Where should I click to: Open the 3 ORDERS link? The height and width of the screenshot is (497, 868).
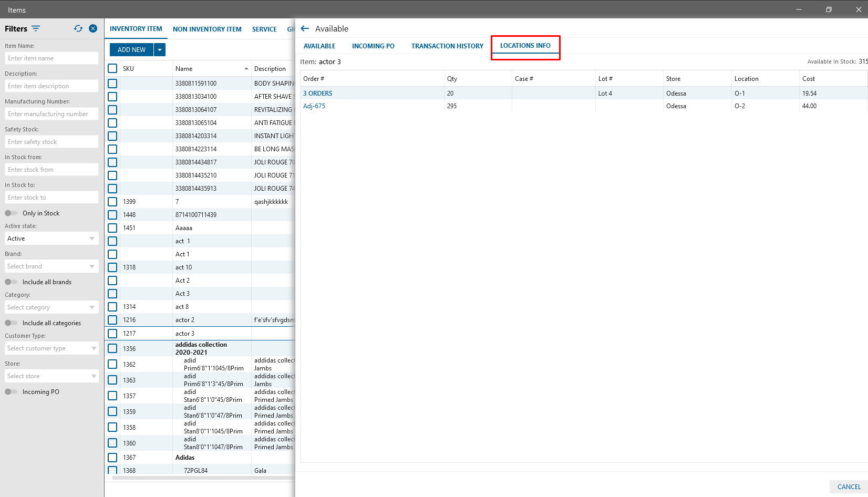[x=318, y=94]
